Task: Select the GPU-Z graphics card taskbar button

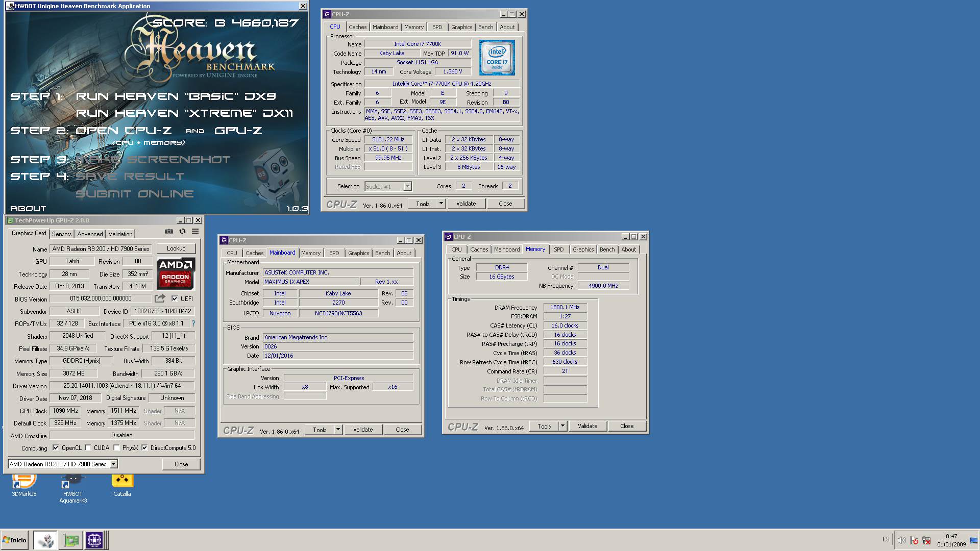Action: point(71,540)
